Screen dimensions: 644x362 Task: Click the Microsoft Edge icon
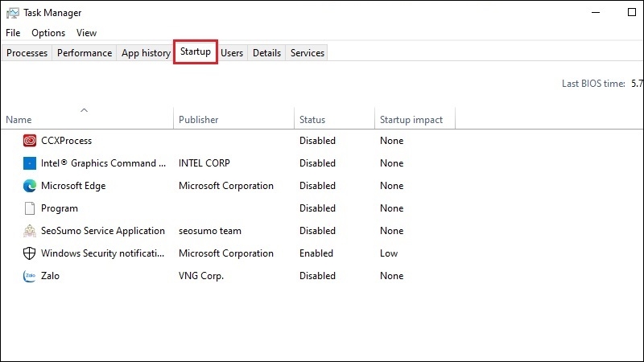(x=30, y=186)
